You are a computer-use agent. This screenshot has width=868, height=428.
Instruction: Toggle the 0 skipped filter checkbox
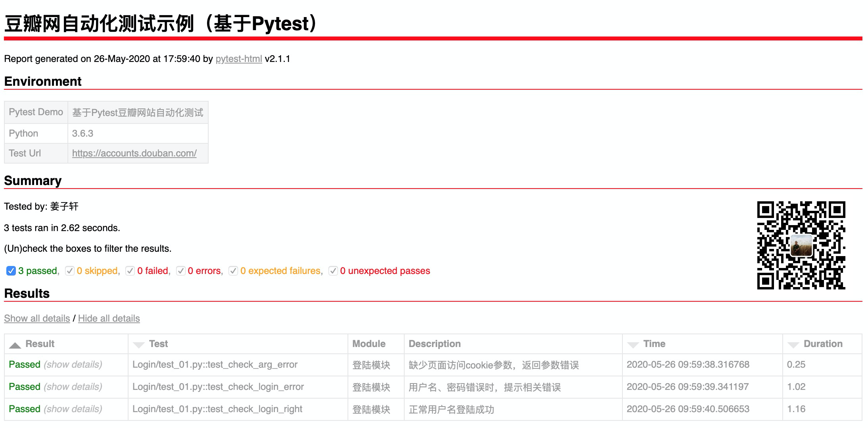(x=70, y=271)
